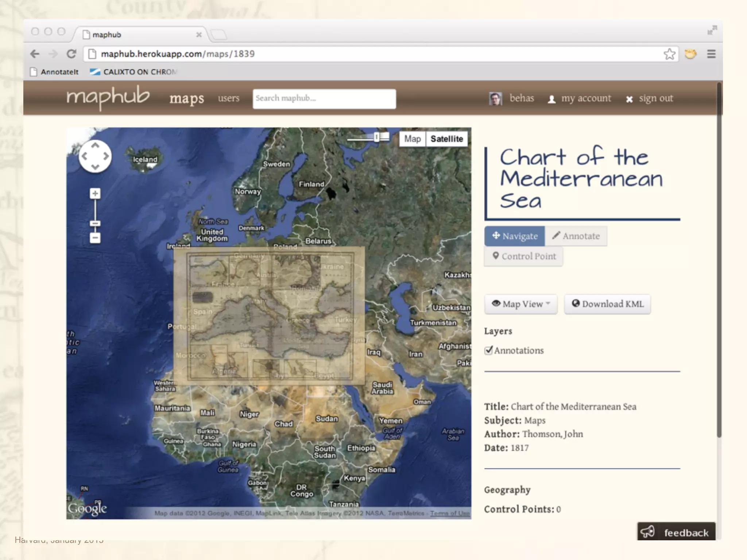This screenshot has height=560, width=747.
Task: Toggle fullscreen with the expand arrows icon
Action: pos(712,30)
